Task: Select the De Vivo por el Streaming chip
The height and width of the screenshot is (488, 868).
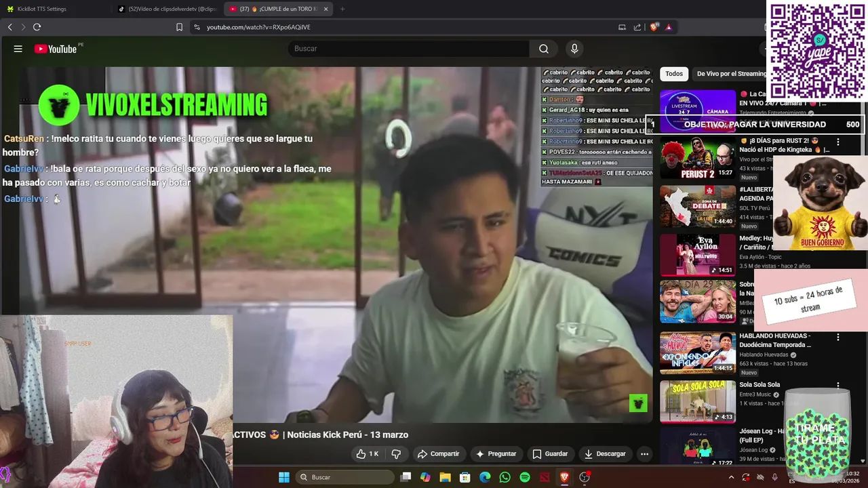Action: [731, 74]
